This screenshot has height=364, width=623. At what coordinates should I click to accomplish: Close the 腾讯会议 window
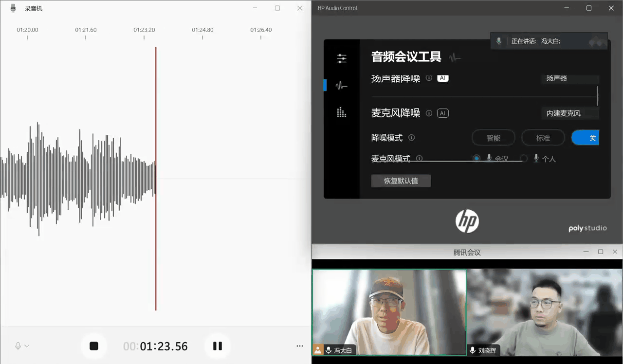(615, 252)
